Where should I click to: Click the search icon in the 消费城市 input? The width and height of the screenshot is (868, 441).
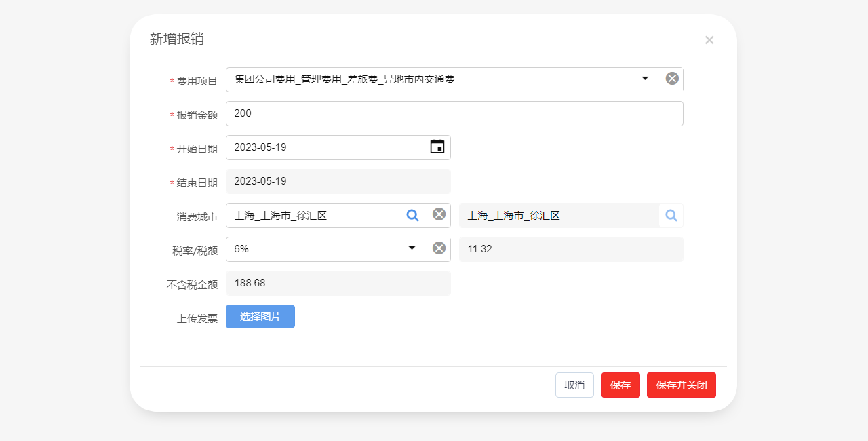pos(412,215)
